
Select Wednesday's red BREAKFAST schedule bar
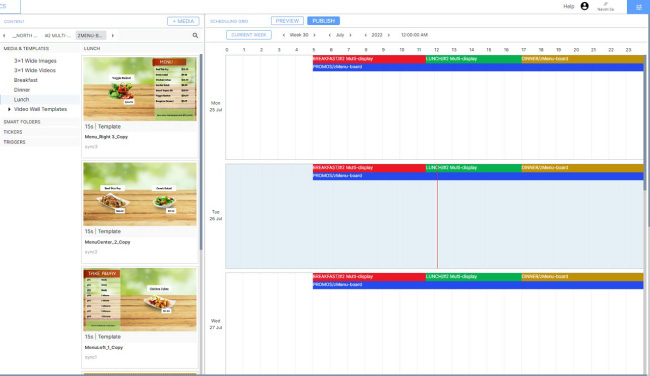click(x=369, y=277)
